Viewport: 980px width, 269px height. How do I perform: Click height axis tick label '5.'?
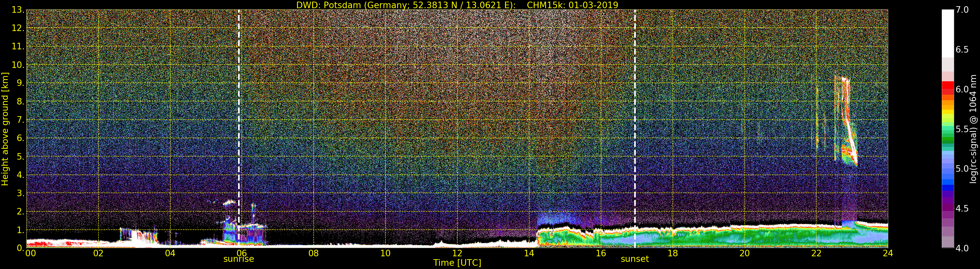pos(20,156)
